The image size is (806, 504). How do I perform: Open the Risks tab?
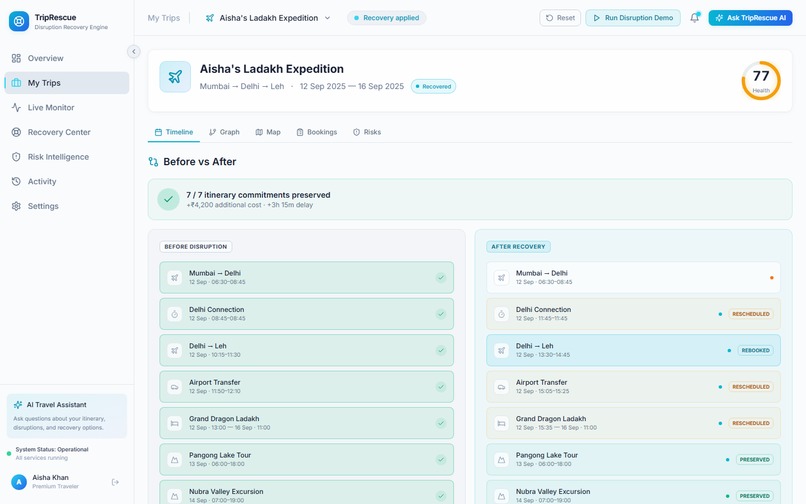[x=367, y=132]
